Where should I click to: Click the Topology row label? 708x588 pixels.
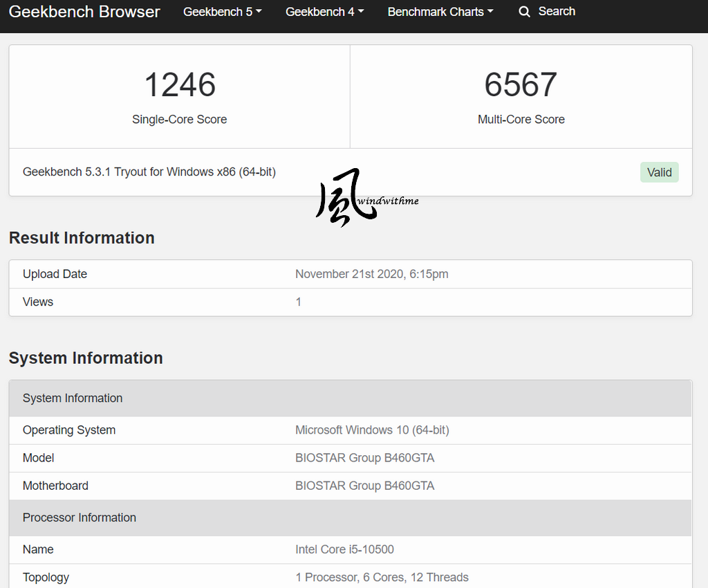point(46,578)
